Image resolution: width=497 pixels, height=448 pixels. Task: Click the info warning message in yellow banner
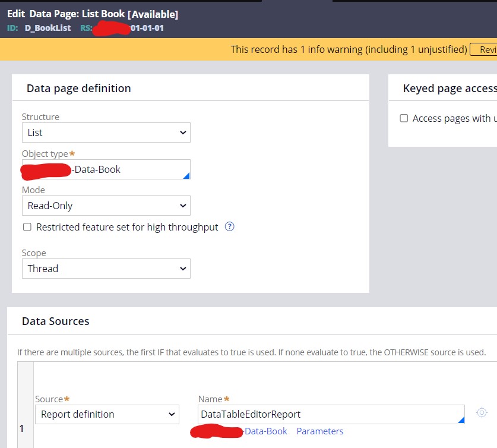point(349,49)
